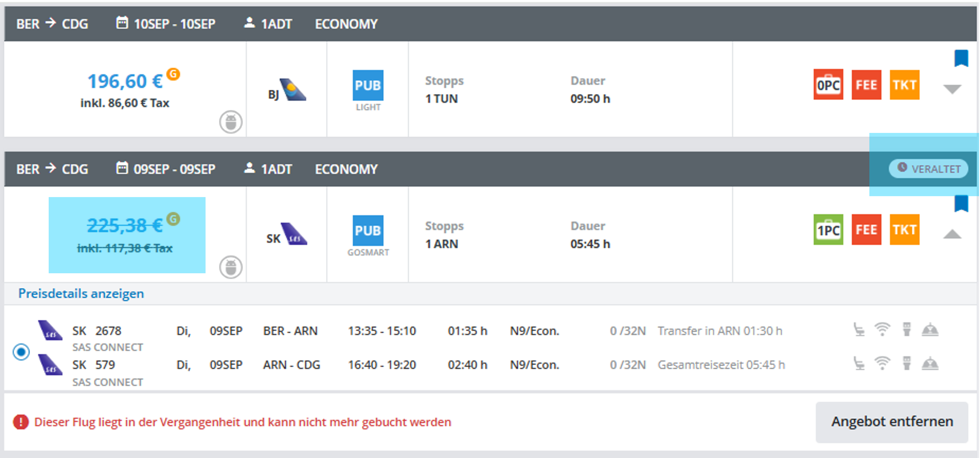Click the android robot icon on 196,60 € offer
980x458 pixels.
[x=231, y=122]
